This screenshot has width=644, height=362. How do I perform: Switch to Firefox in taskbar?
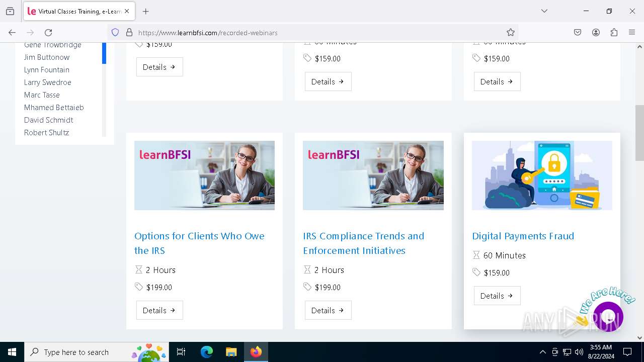point(256,352)
